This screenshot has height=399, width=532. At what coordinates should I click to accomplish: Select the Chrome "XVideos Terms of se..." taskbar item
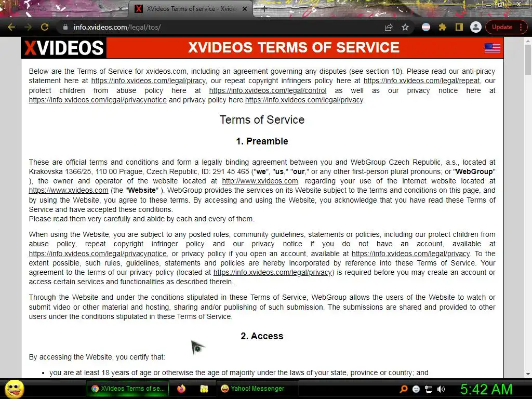pos(128,389)
